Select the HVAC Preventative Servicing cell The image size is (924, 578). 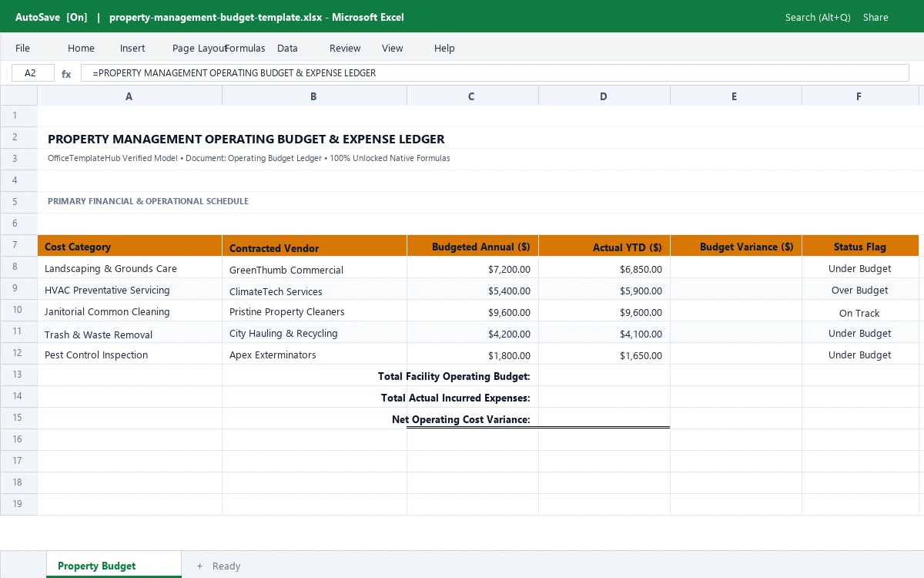[x=129, y=289]
